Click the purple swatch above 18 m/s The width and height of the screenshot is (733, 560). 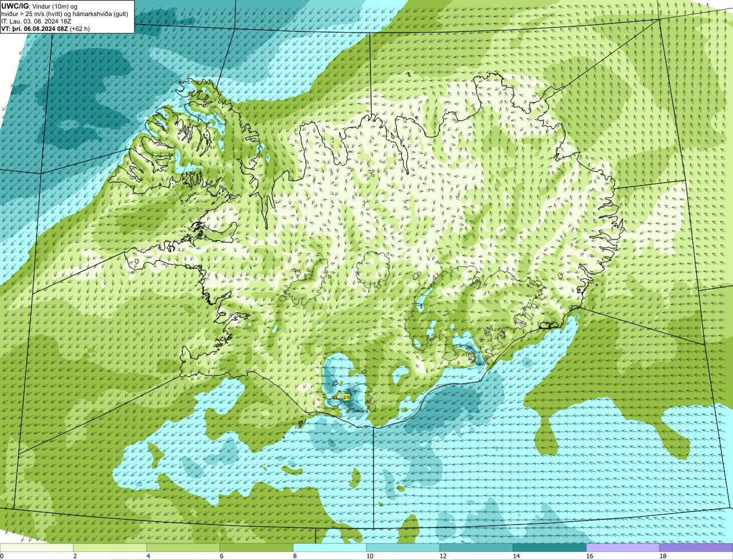[x=696, y=547]
